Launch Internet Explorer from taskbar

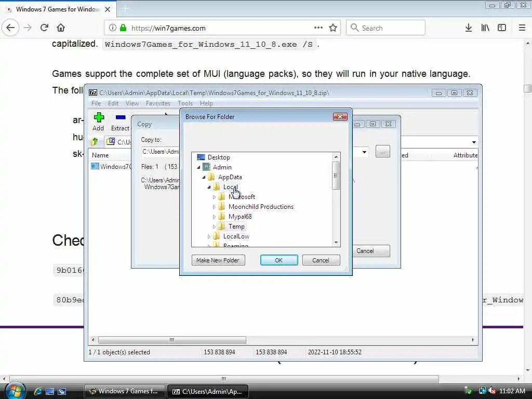(37, 391)
